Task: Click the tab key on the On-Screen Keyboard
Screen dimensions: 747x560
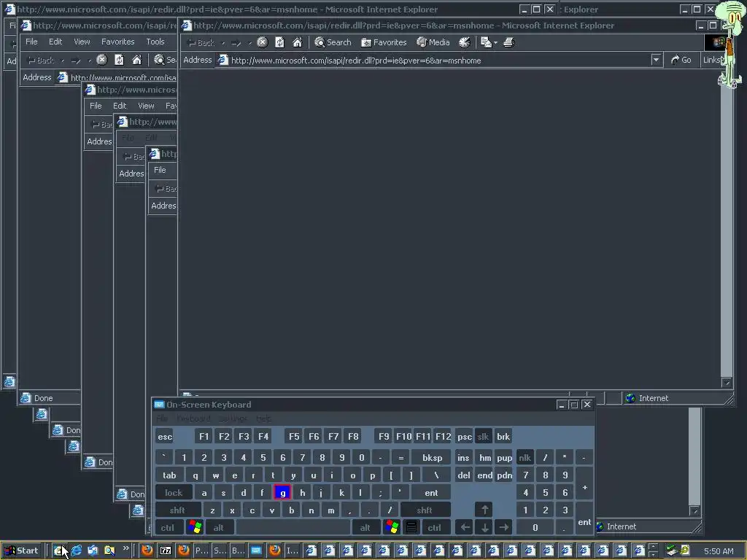Action: 169,475
